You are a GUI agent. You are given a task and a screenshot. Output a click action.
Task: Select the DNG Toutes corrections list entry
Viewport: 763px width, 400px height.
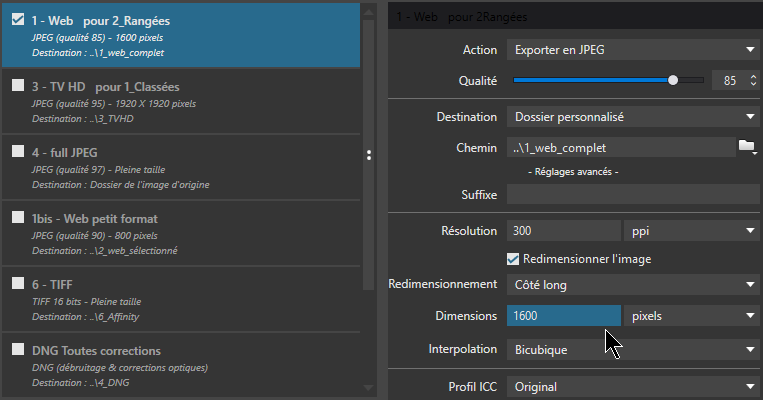181,366
